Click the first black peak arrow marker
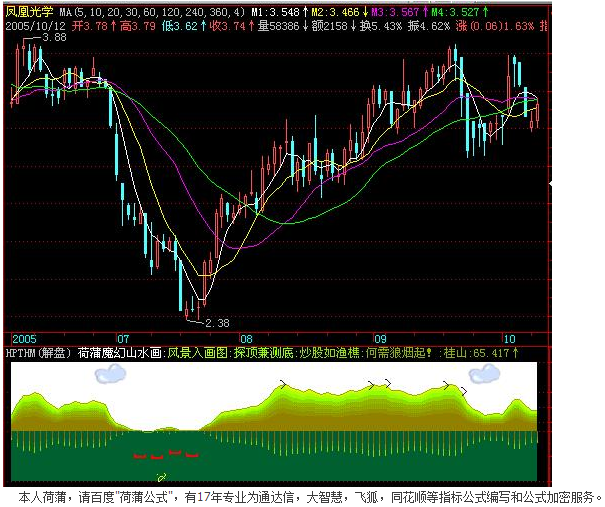The image size is (605, 507). click(285, 383)
